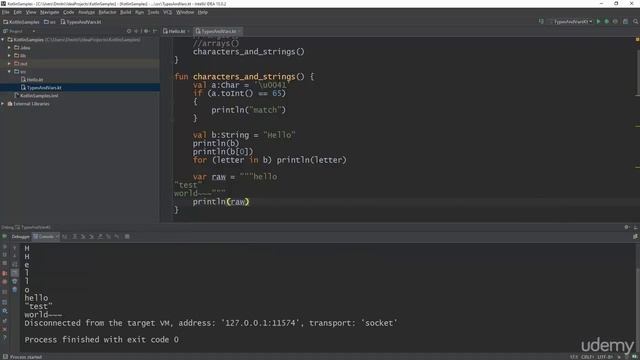The height and width of the screenshot is (360, 640).
Task: Toggle soft-wrap in console sidebar
Action: click(15, 264)
